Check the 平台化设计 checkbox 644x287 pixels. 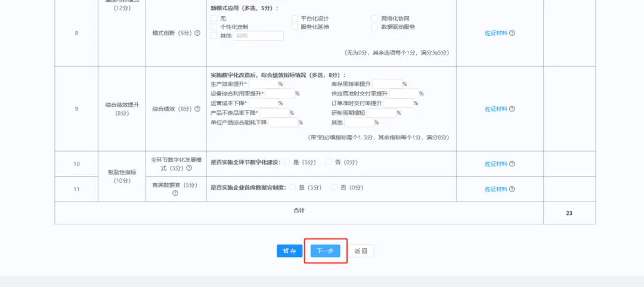(x=295, y=18)
